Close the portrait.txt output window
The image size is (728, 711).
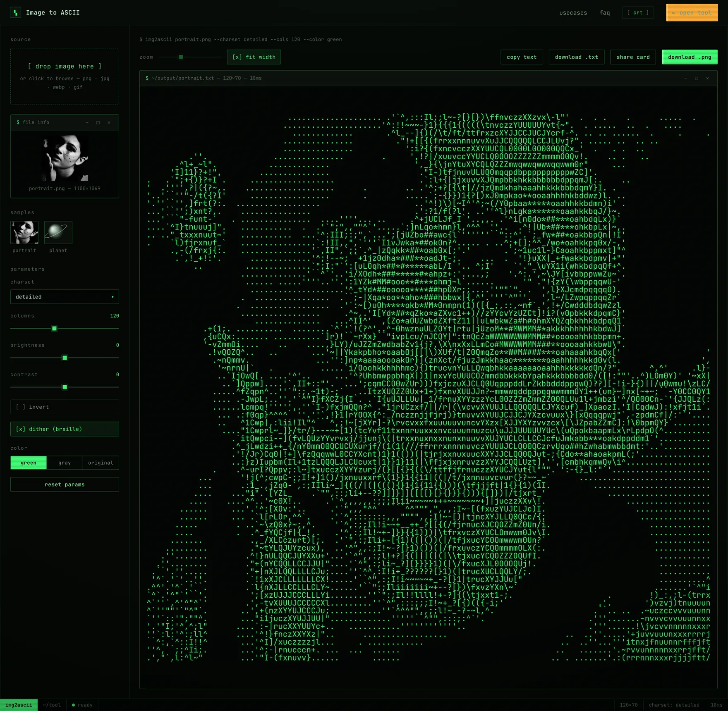click(707, 78)
